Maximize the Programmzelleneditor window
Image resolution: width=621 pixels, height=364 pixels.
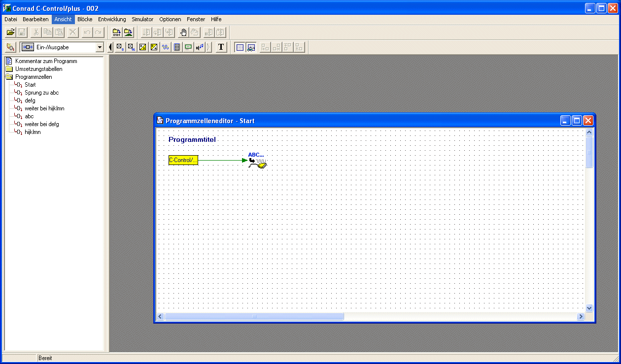tap(577, 121)
